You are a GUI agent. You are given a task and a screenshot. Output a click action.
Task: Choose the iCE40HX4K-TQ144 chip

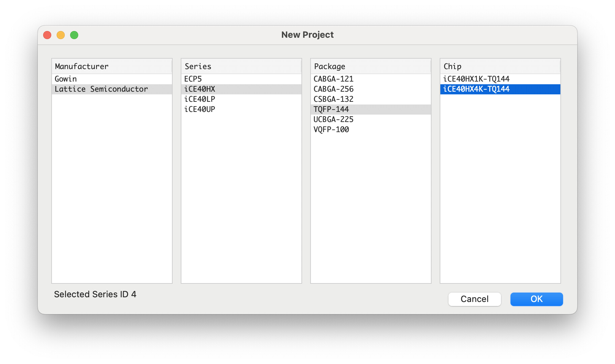point(500,89)
